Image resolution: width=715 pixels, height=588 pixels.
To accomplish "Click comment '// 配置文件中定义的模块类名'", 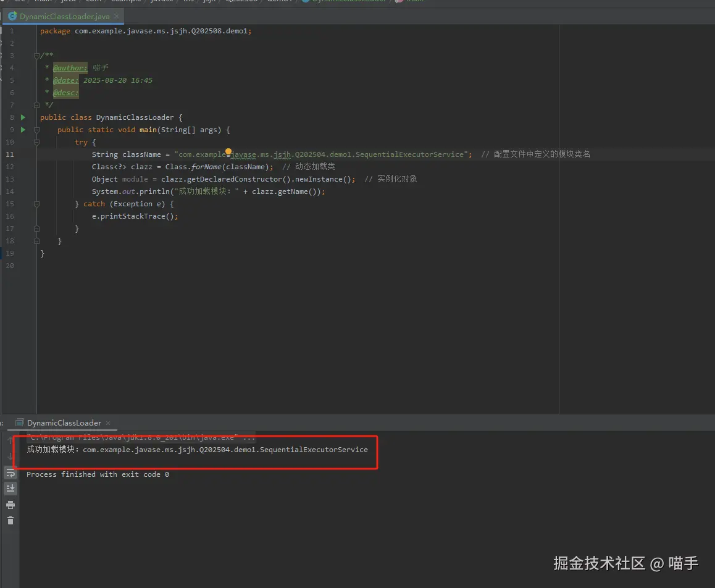I will point(536,154).
